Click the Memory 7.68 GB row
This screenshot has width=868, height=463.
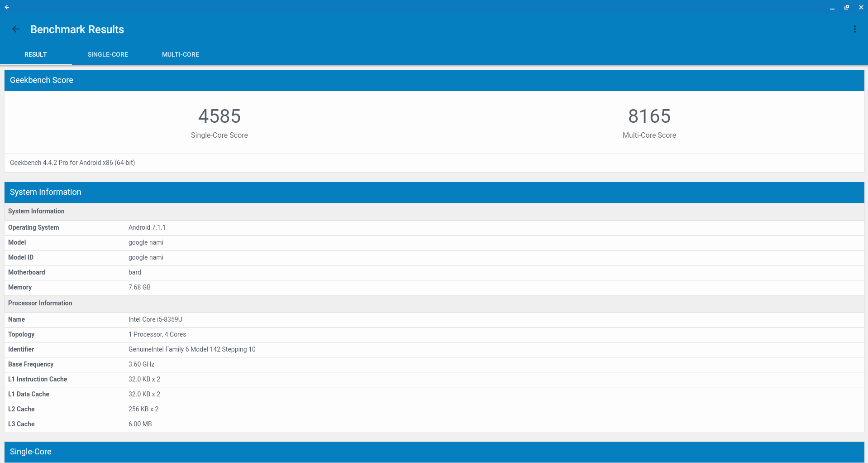[x=139, y=287]
